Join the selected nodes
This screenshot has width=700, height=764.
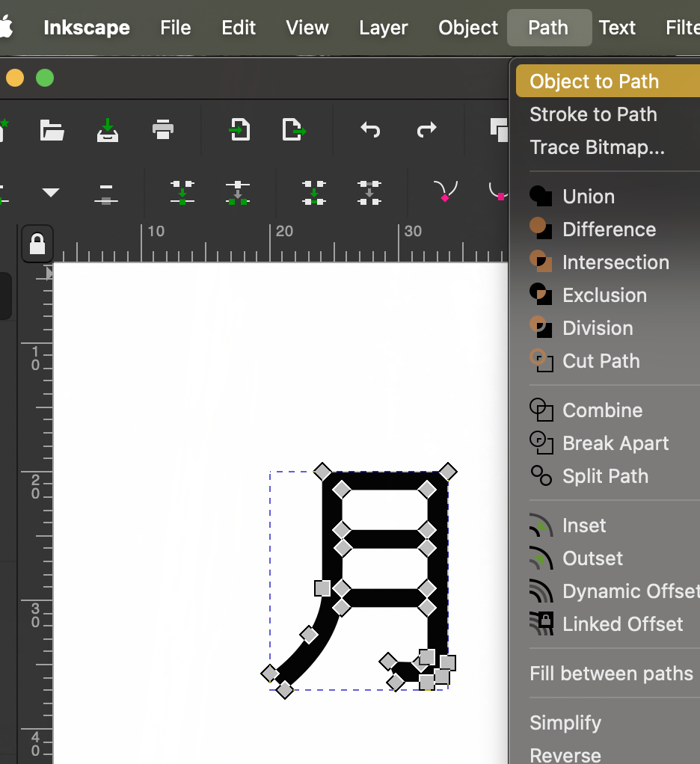182,192
